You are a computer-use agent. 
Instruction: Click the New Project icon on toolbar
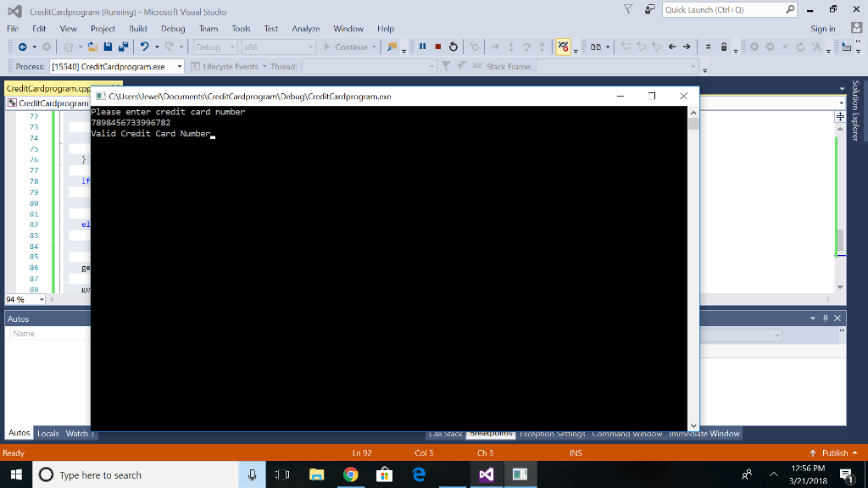point(67,47)
